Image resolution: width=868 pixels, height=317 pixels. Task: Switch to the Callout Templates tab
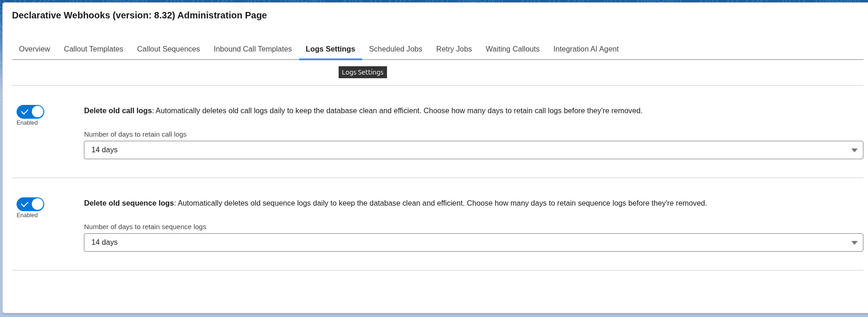[94, 49]
